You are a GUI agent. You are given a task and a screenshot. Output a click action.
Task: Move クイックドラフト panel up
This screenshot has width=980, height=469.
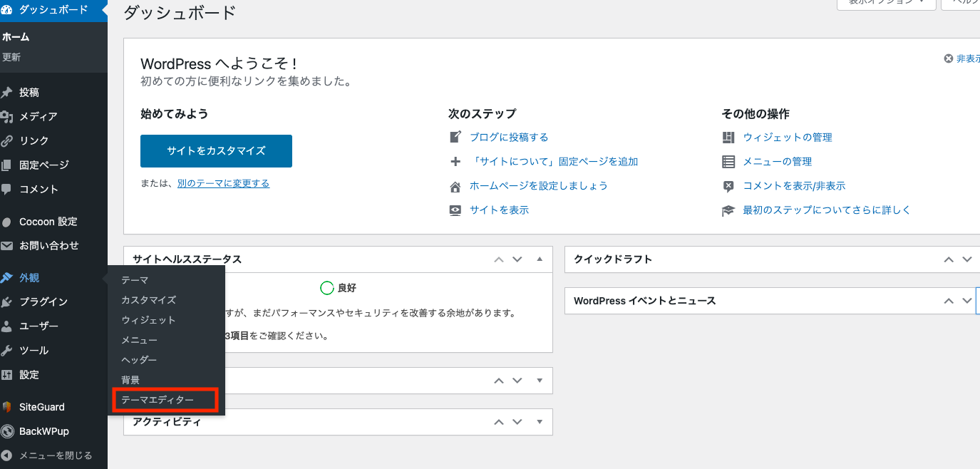click(x=949, y=259)
